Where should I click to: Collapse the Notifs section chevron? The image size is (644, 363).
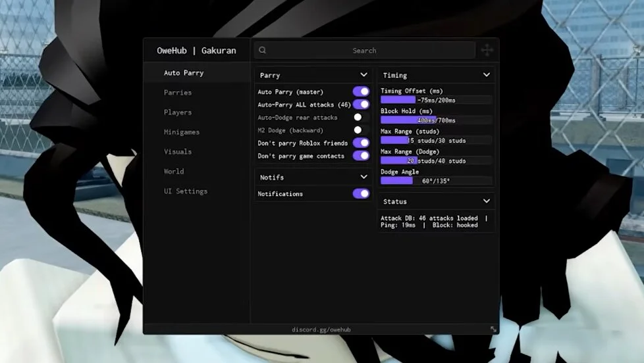363,177
